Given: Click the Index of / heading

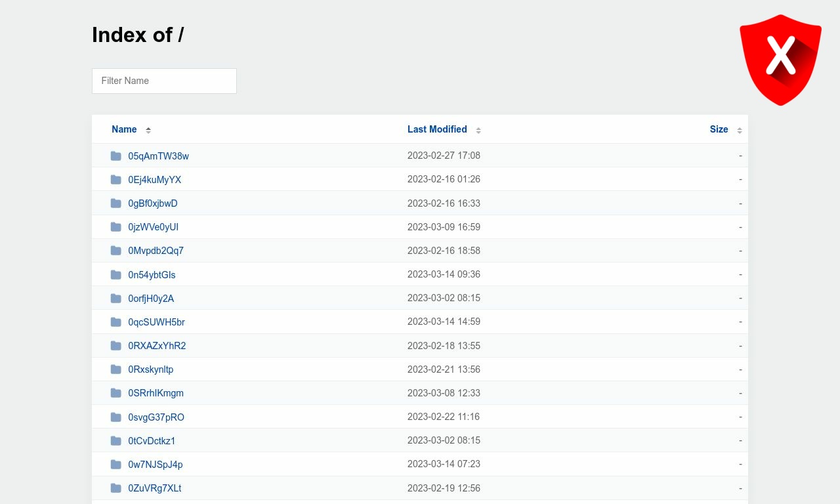Looking at the screenshot, I should point(138,35).
